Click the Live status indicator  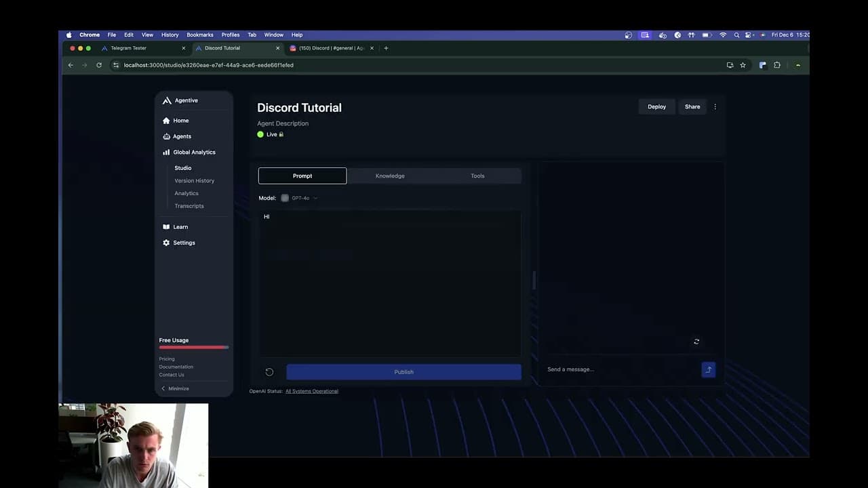tap(267, 134)
